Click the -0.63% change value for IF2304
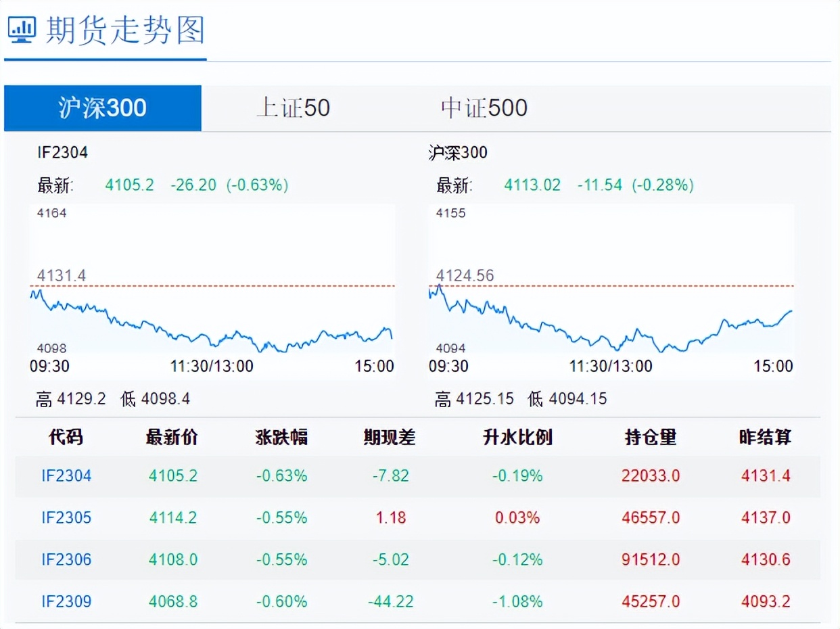840x629 pixels. [282, 475]
